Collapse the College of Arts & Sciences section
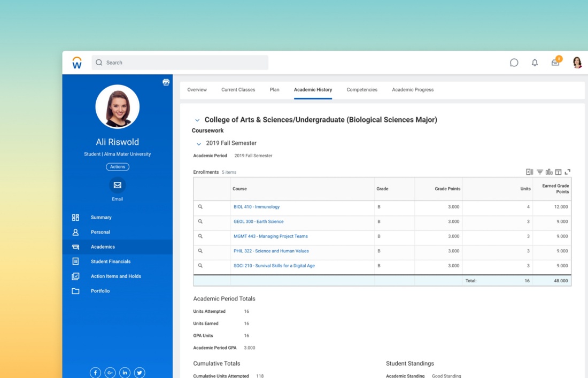 (x=197, y=120)
